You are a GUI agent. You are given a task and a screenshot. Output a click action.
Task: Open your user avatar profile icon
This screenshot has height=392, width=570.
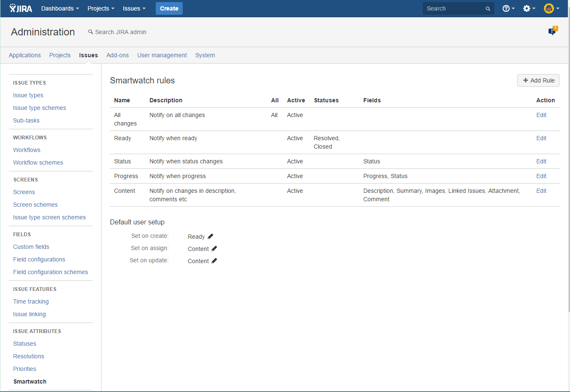(x=549, y=8)
